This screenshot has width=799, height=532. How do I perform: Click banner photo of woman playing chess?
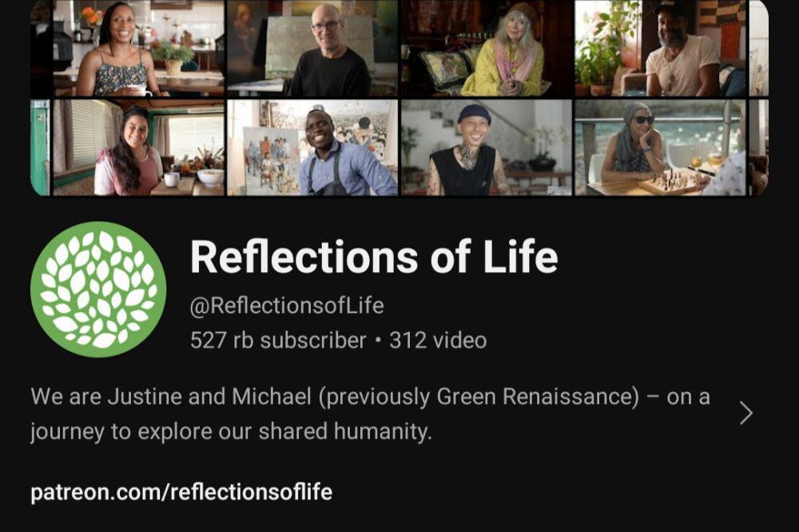pos(661,148)
